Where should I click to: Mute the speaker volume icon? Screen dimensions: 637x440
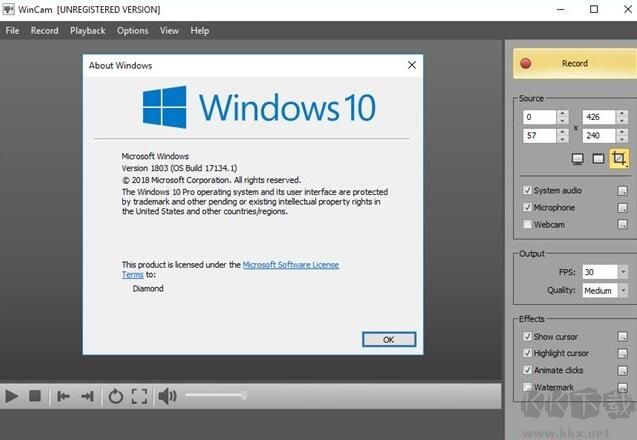point(166,396)
